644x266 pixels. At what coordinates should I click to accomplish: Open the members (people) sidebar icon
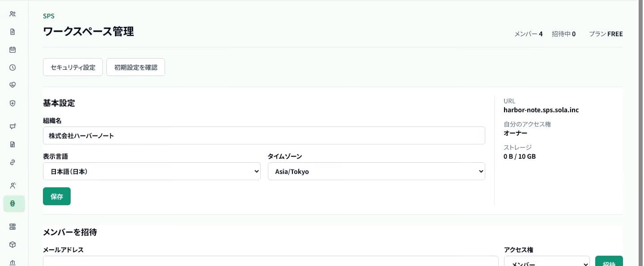pyautogui.click(x=13, y=14)
